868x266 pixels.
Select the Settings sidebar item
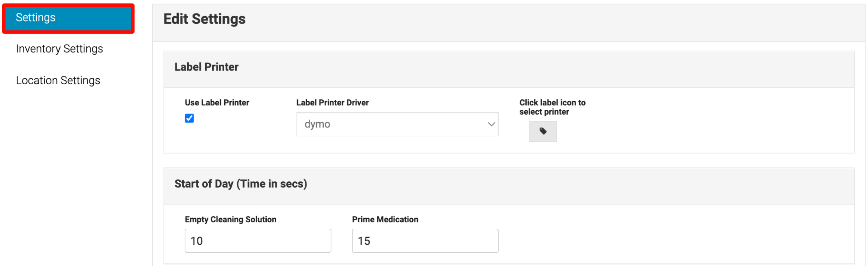pyautogui.click(x=68, y=18)
